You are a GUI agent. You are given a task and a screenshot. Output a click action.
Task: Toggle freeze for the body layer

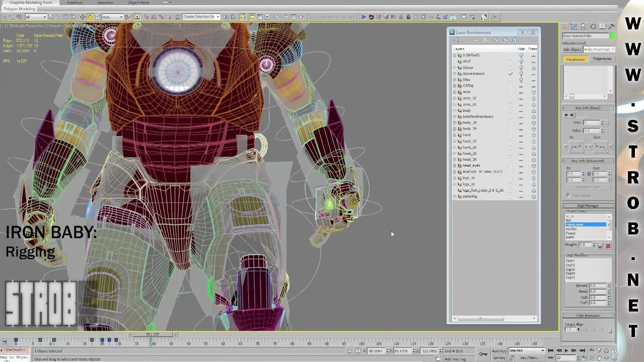pyautogui.click(x=533, y=111)
